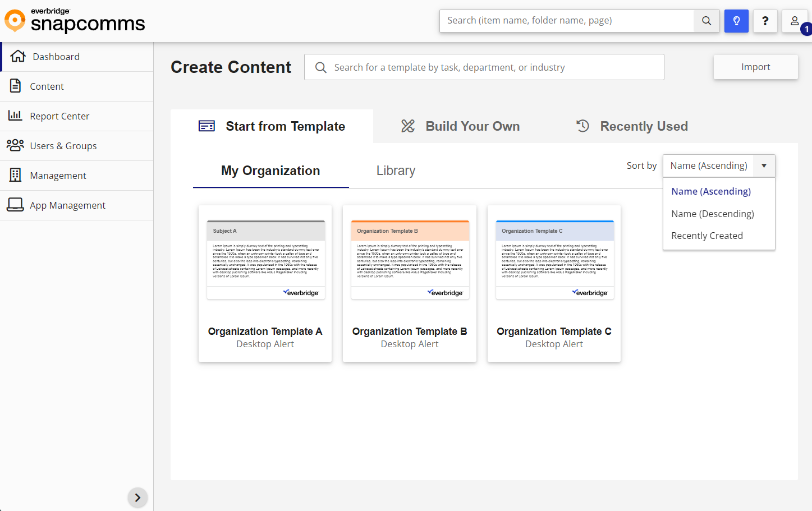This screenshot has width=812, height=511.
Task: Open the Content sidebar item
Action: pos(77,86)
